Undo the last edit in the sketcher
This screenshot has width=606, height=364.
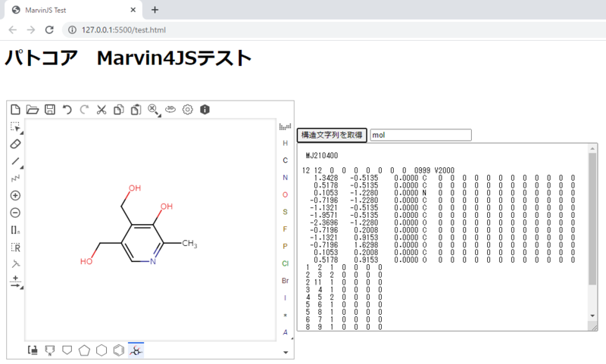pos(67,110)
